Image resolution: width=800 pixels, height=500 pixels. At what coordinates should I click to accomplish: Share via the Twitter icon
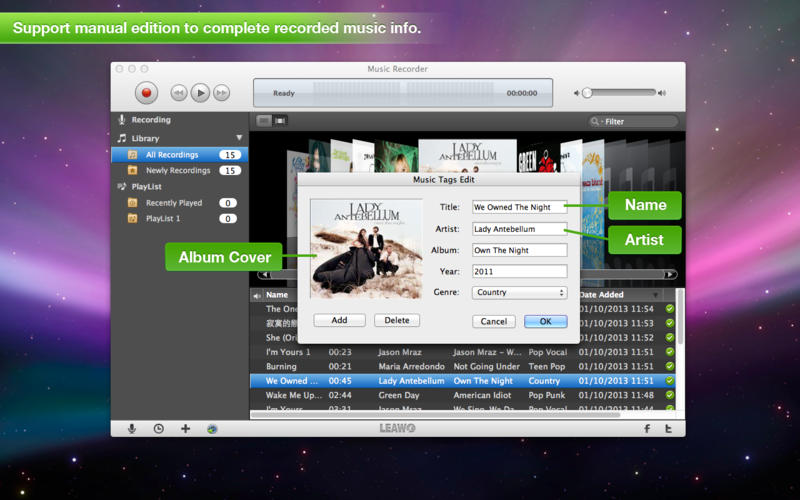[x=668, y=429]
